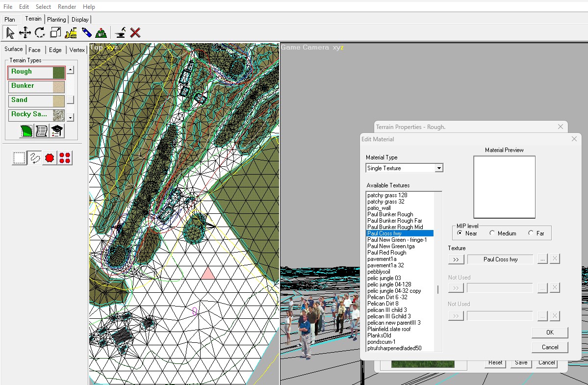Select the blue marker paint tool
The height and width of the screenshot is (385, 588).
pos(87,32)
